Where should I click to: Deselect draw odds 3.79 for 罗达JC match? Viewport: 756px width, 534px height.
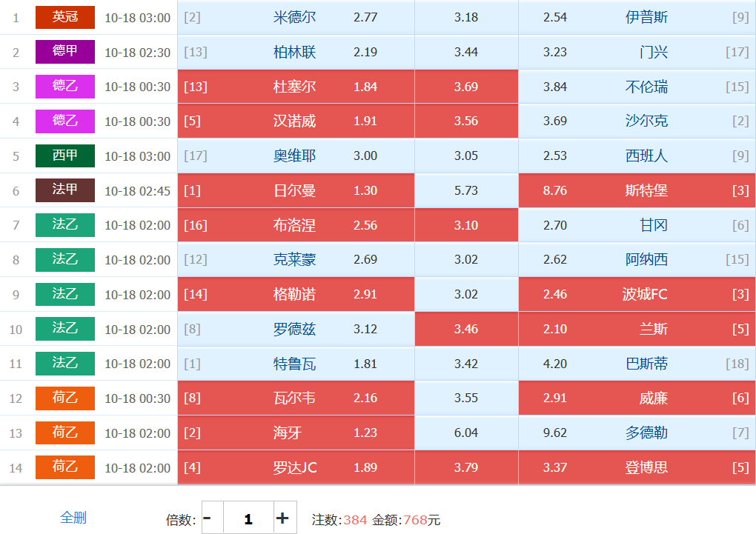[x=466, y=468]
